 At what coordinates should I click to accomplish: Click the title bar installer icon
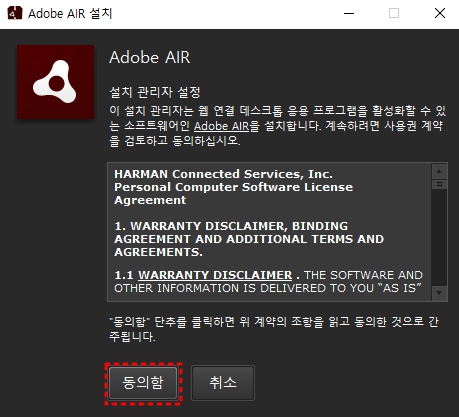pyautogui.click(x=15, y=13)
